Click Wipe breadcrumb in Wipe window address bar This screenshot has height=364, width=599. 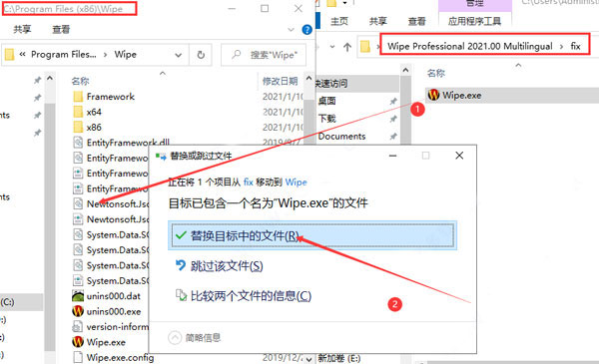click(126, 55)
